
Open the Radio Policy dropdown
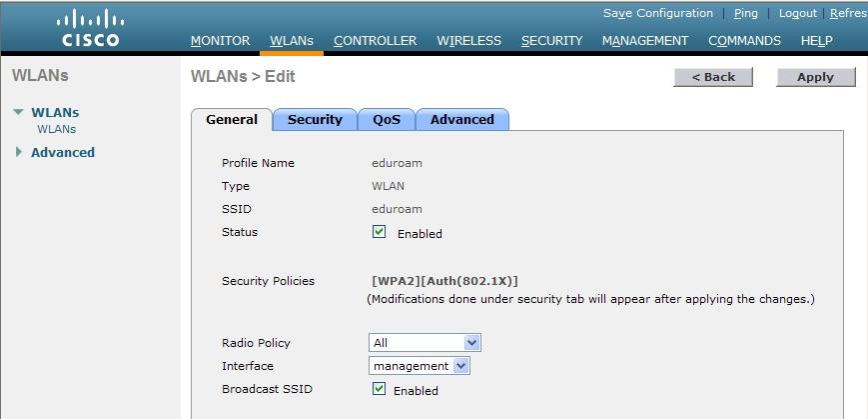(x=425, y=343)
